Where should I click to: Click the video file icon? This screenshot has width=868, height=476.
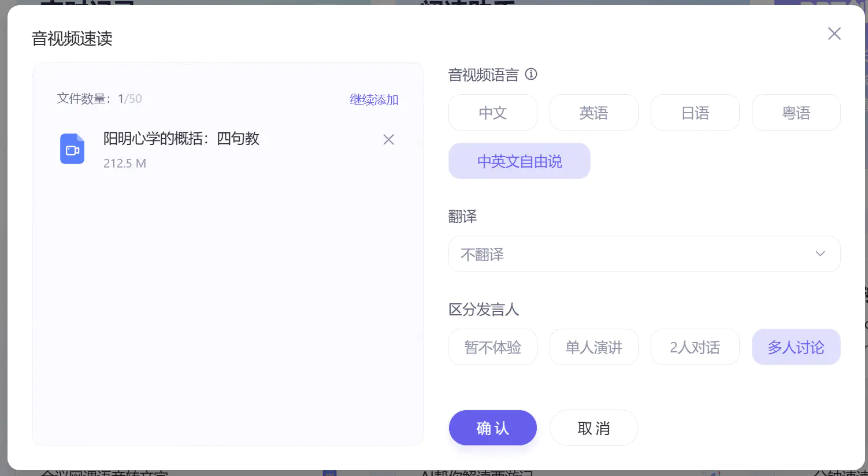pos(72,149)
